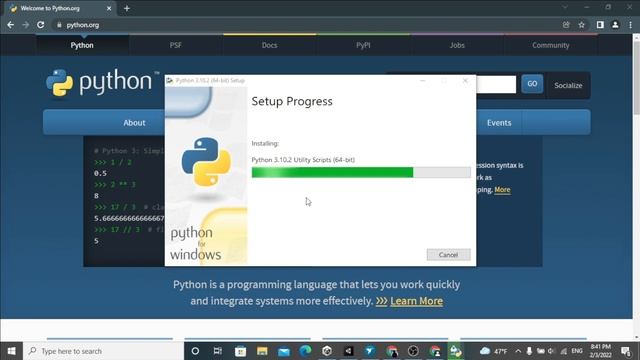
Task: Click the volume speaker tray icon
Action: click(x=551, y=351)
